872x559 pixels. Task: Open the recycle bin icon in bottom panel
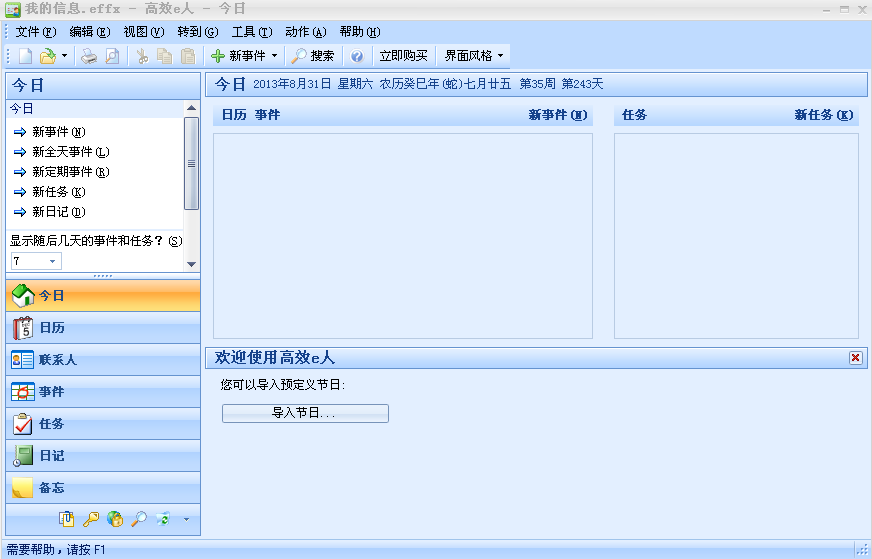pyautogui.click(x=163, y=519)
